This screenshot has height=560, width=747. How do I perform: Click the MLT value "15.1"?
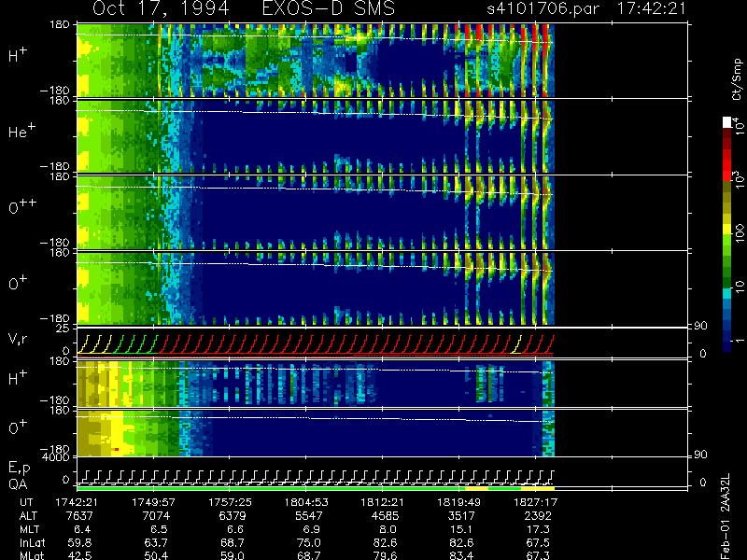coord(461,529)
